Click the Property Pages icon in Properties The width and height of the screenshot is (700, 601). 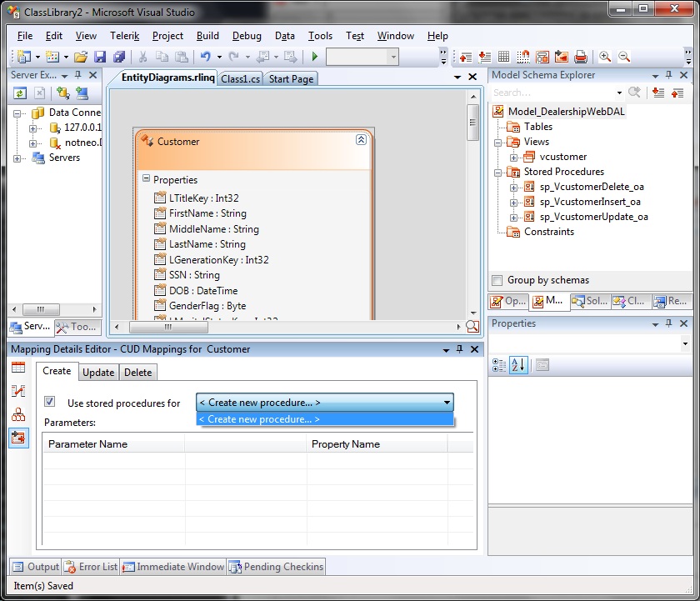tap(542, 365)
